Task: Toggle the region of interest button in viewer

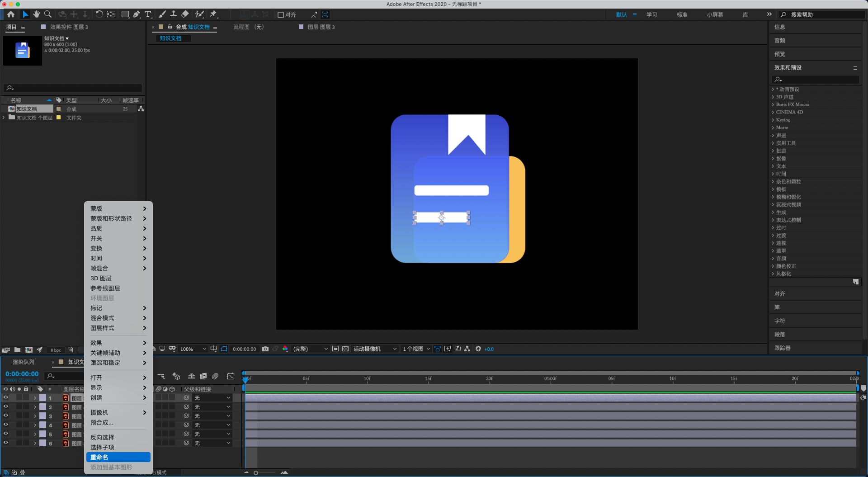Action: 335,349
